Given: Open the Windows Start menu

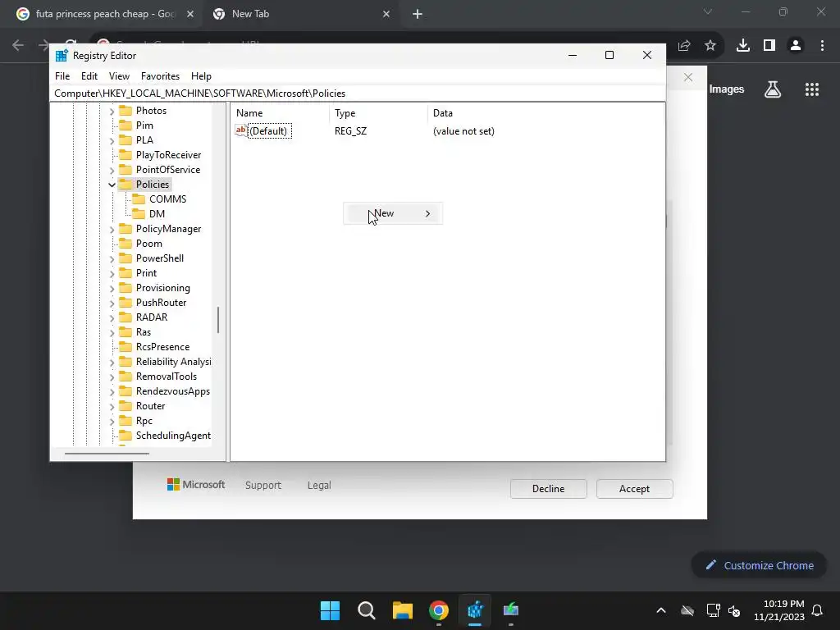Looking at the screenshot, I should (330, 610).
